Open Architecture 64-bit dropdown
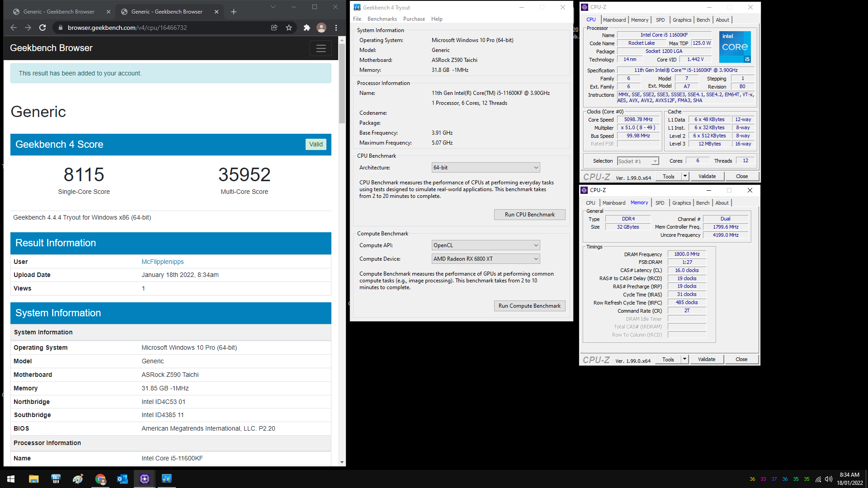868x488 pixels. coord(486,168)
